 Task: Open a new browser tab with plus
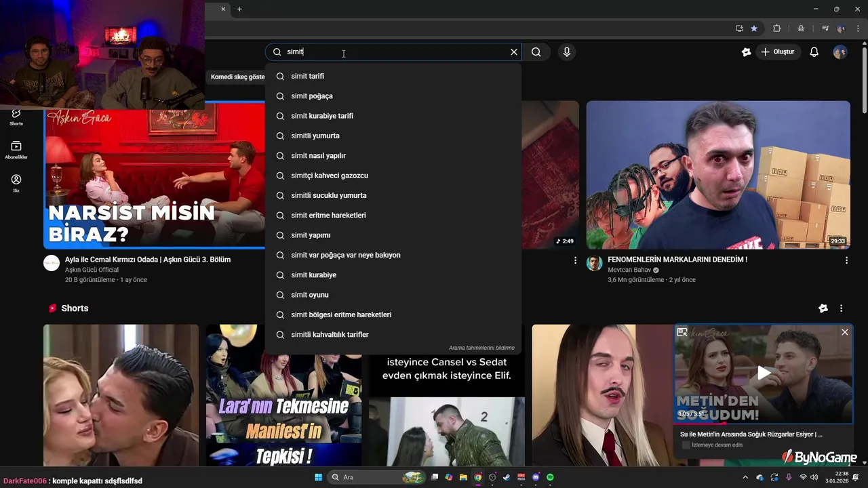pyautogui.click(x=239, y=9)
